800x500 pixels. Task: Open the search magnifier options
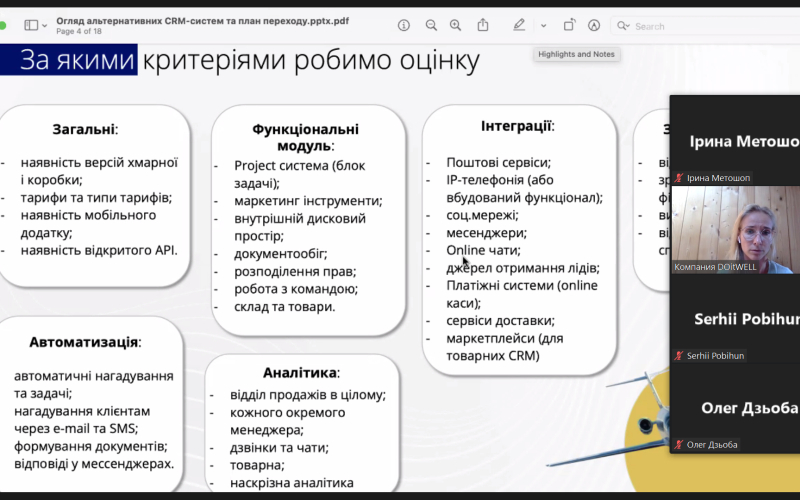point(623,26)
